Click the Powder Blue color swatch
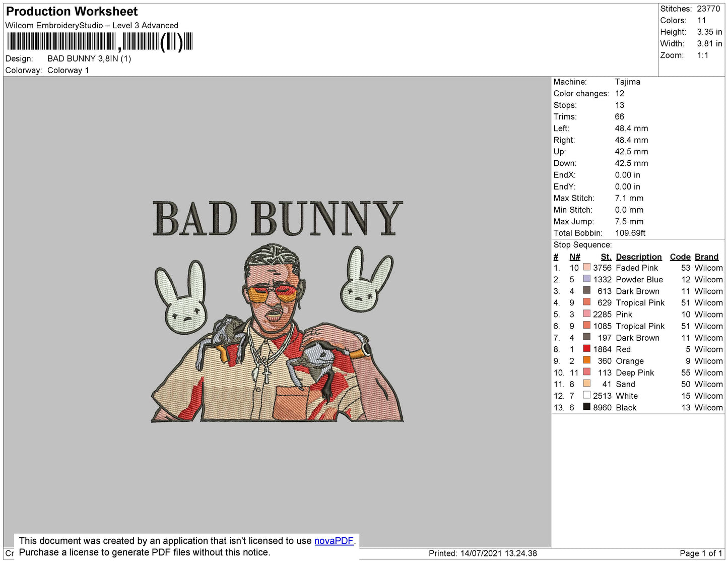Image resolution: width=728 pixels, height=563 pixels. point(586,279)
